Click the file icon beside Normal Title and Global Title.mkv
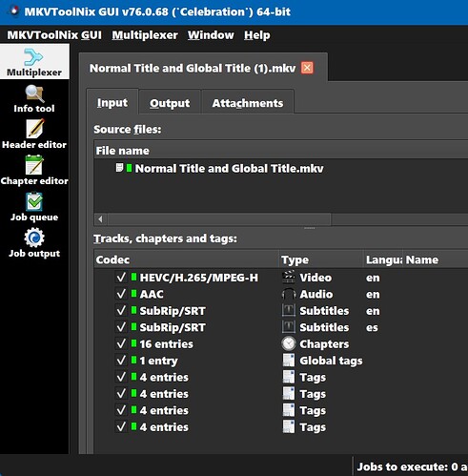 (119, 168)
